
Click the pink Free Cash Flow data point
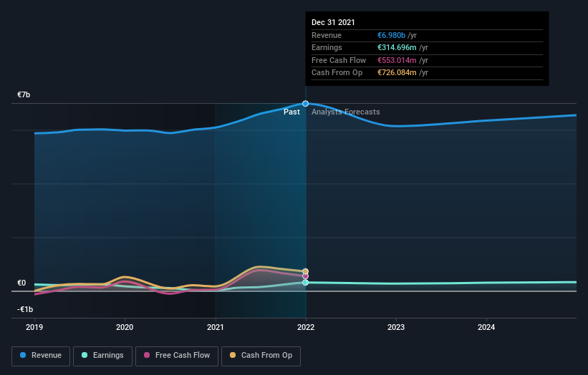(306, 276)
